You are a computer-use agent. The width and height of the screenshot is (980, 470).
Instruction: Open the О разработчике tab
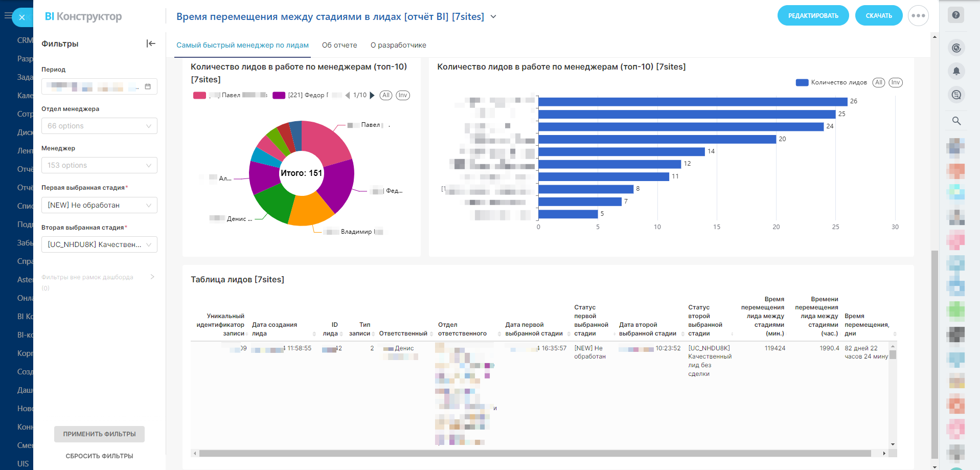click(398, 45)
